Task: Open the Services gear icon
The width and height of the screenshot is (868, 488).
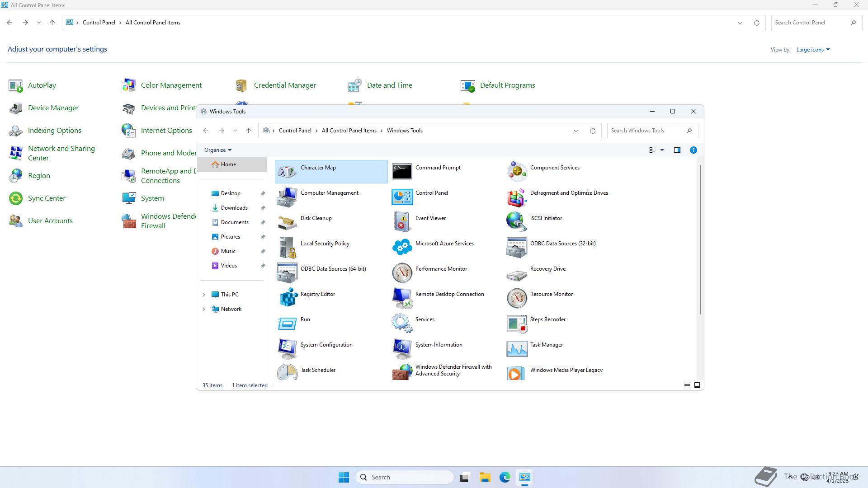Action: 402,324
